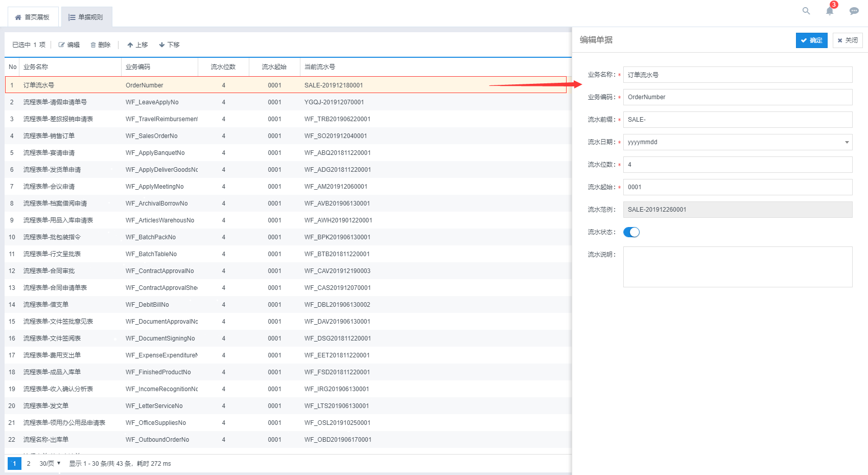Open the 30/页 page size dropdown

point(50,464)
